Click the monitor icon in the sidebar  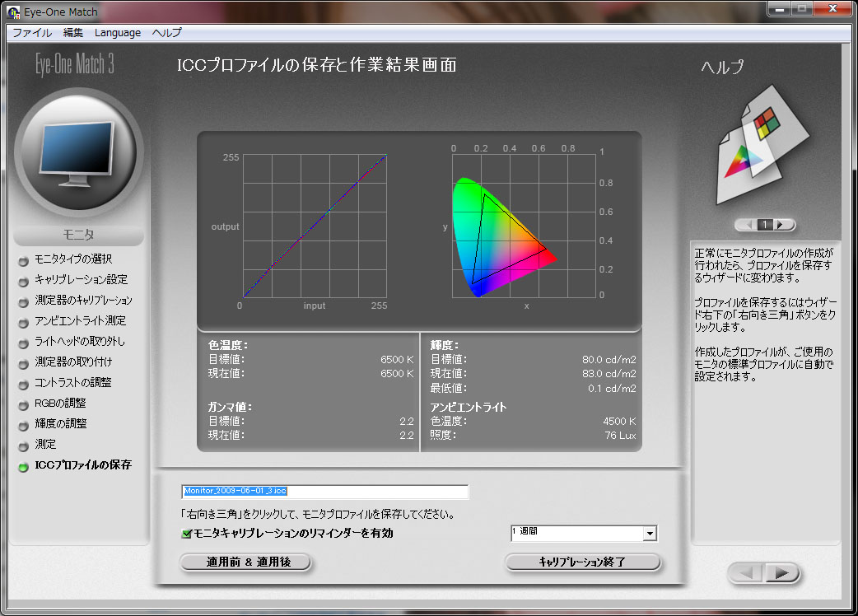point(78,154)
